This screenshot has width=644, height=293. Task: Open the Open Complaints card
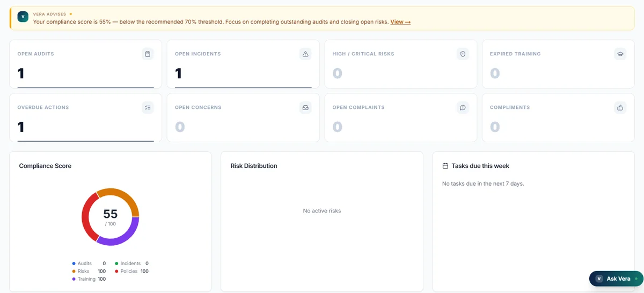[401, 118]
